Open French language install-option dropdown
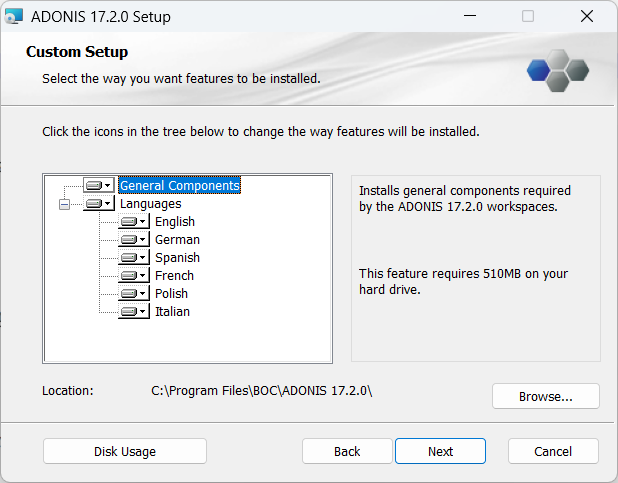Image resolution: width=618 pixels, height=483 pixels. tap(134, 275)
